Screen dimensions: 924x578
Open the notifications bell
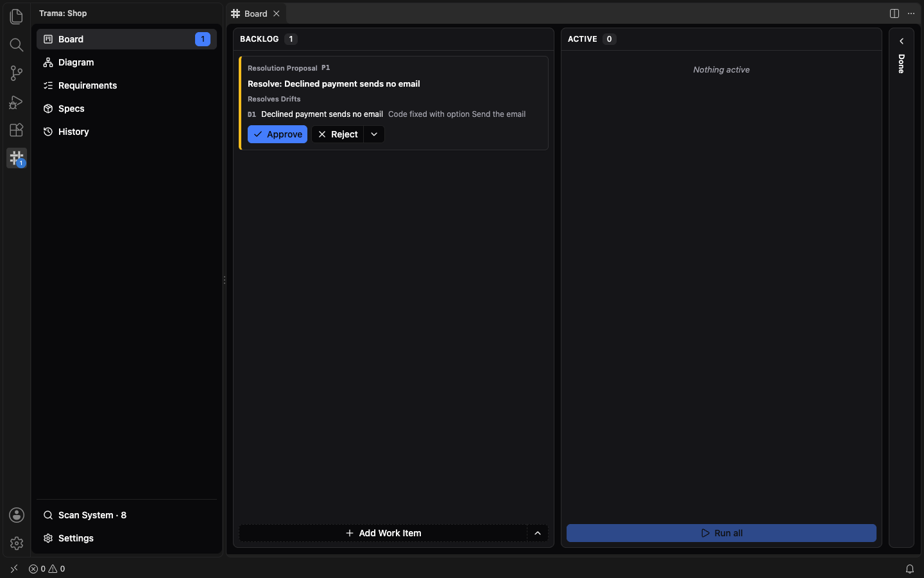[x=910, y=569]
